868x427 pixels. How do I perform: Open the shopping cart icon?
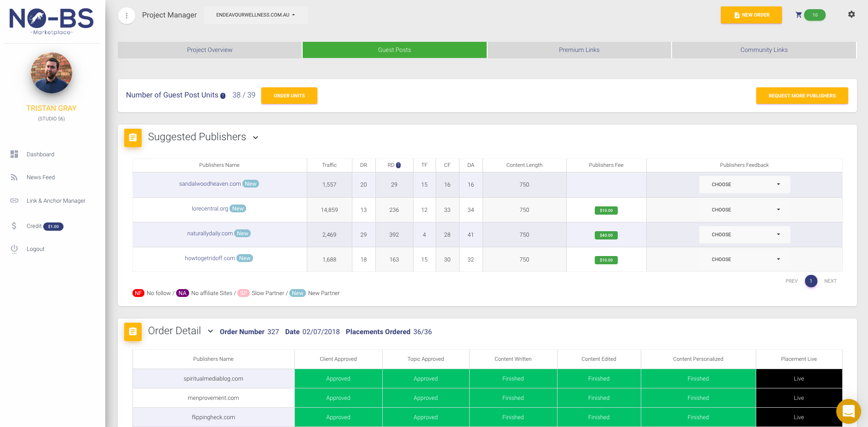pyautogui.click(x=799, y=15)
